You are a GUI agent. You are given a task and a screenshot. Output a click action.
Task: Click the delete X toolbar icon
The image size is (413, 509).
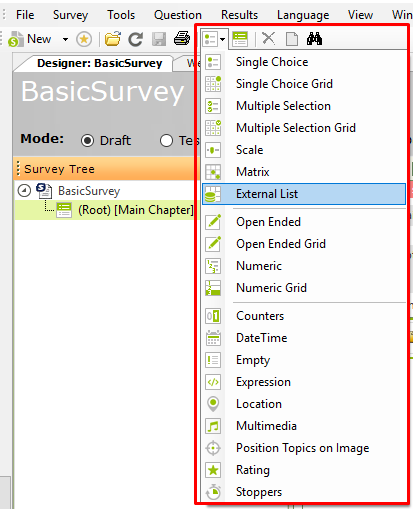pos(268,39)
